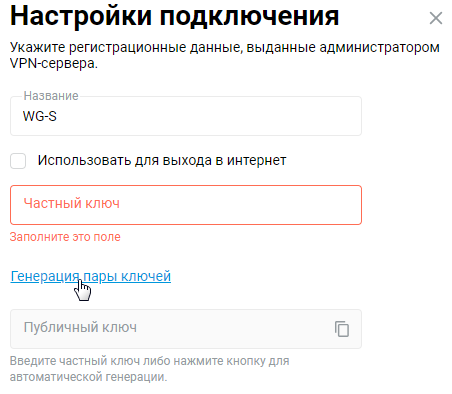Screen dimensions: 452x394
Task: Click the Заполните это поле error message
Action: click(x=65, y=237)
